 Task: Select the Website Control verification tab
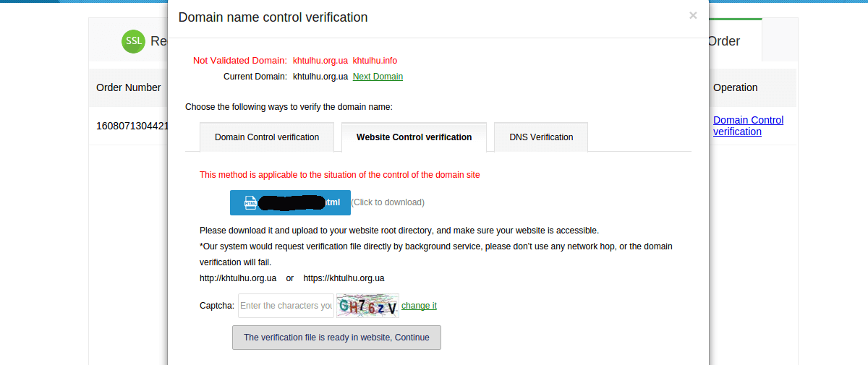[x=414, y=137]
